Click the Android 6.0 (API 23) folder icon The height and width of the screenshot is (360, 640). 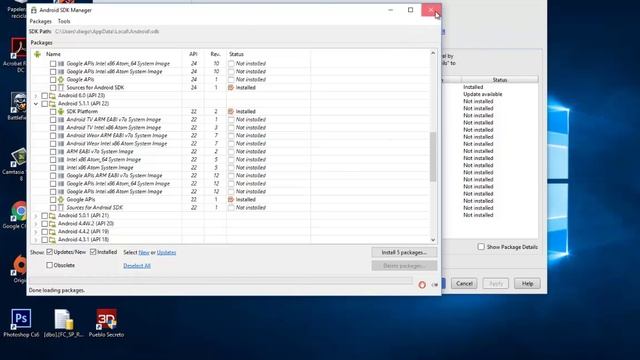(x=52, y=96)
